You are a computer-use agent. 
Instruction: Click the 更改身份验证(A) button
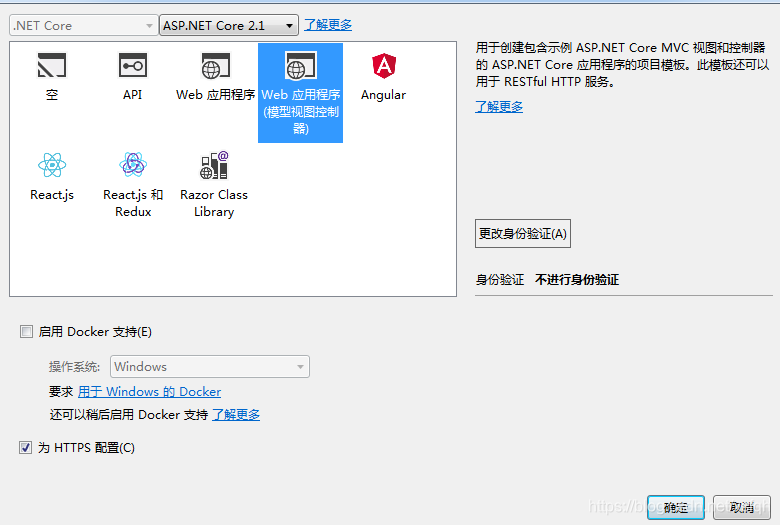click(523, 233)
